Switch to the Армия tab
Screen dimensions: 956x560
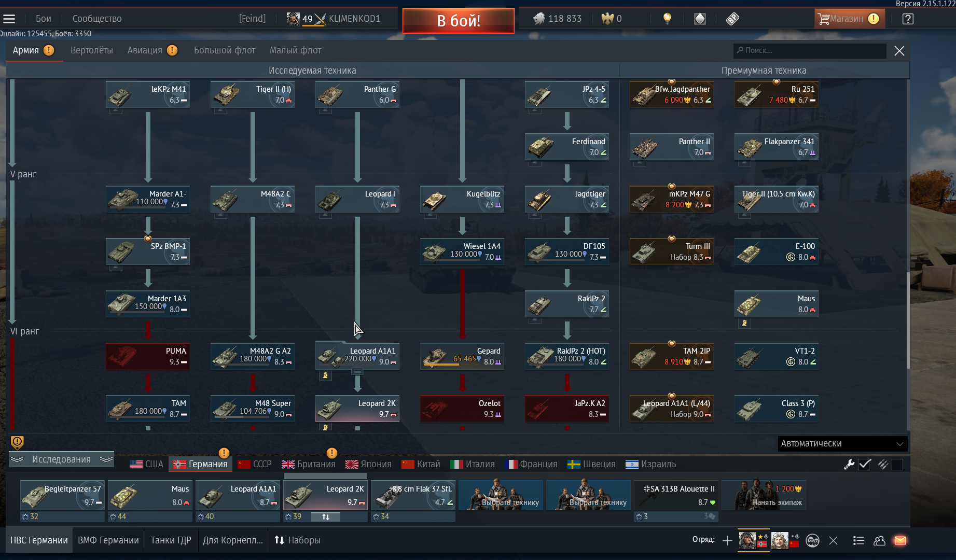[x=33, y=50]
